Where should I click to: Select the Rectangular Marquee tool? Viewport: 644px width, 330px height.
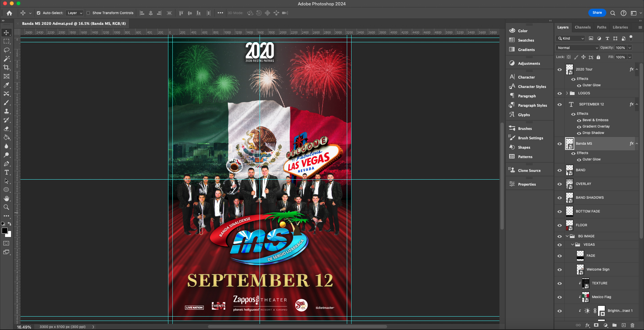pyautogui.click(x=6, y=41)
